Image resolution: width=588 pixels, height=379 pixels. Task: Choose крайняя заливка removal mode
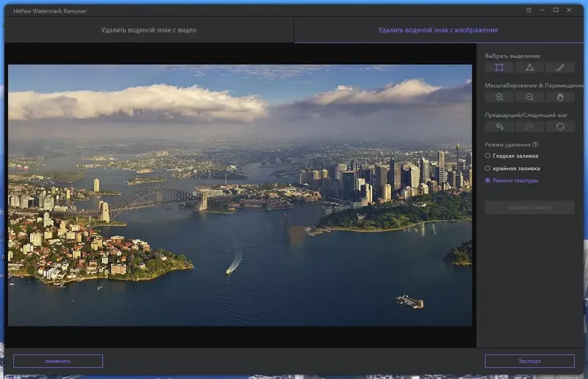[x=512, y=169]
